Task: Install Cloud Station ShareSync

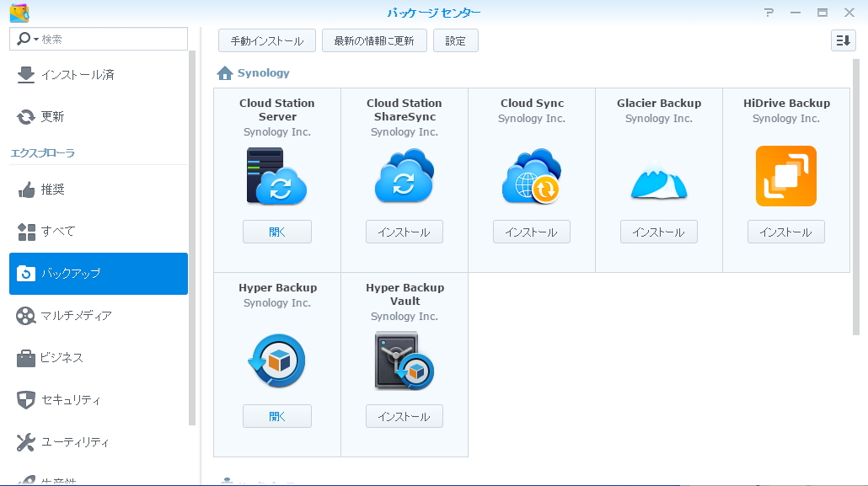Action: [405, 232]
